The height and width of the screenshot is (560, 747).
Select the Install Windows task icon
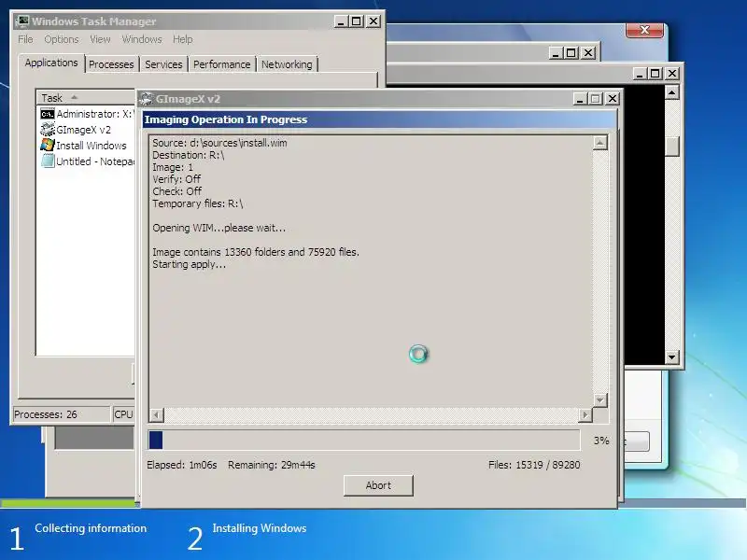tap(48, 146)
